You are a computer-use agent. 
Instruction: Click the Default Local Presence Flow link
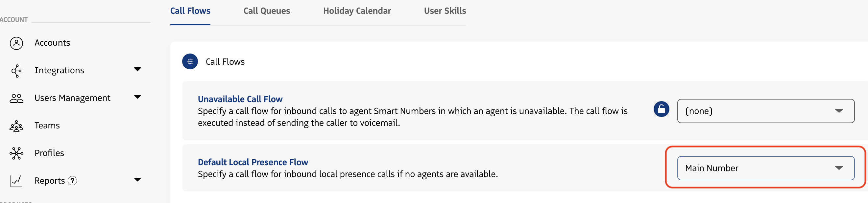point(253,162)
